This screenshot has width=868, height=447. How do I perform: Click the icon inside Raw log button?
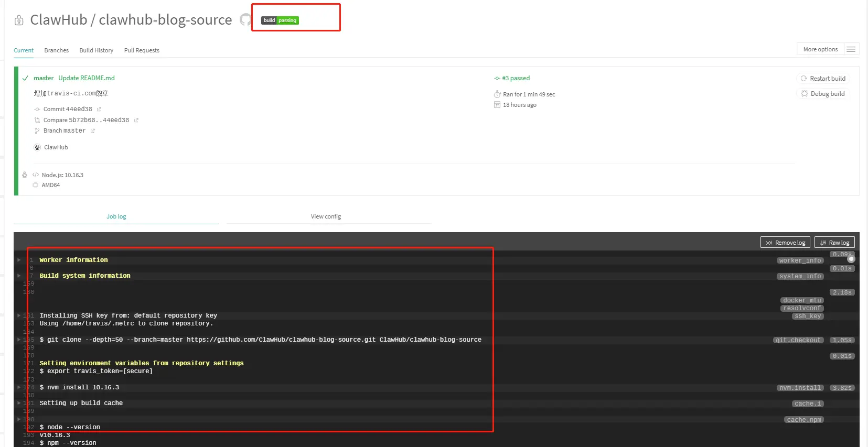[823, 243]
